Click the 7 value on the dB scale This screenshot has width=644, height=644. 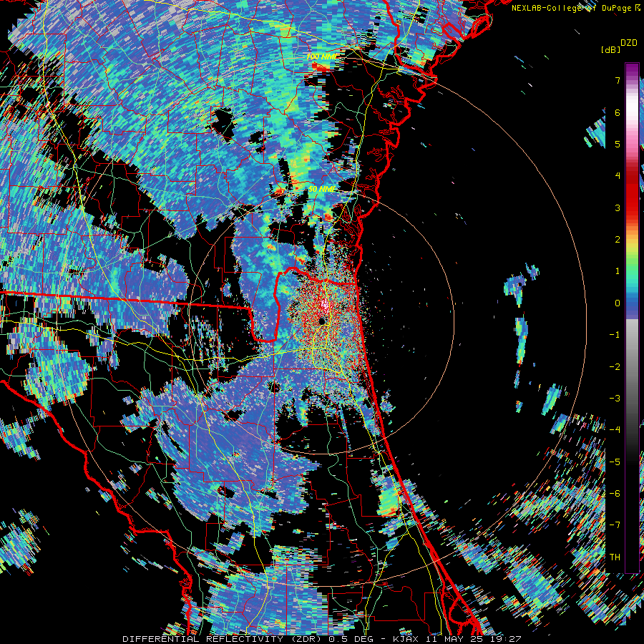point(618,81)
